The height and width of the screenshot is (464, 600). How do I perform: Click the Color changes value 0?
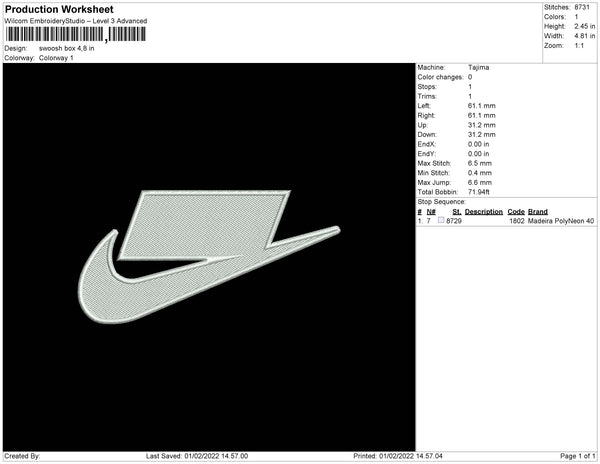(470, 77)
